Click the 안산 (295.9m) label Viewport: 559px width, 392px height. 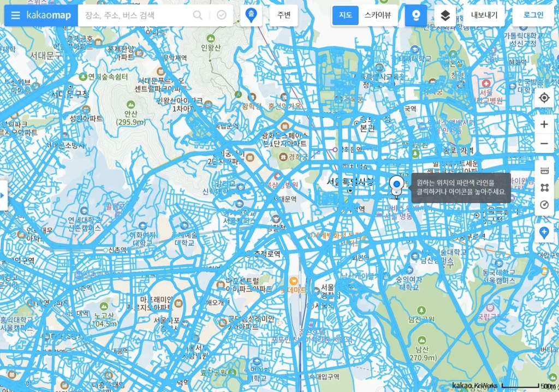point(131,118)
